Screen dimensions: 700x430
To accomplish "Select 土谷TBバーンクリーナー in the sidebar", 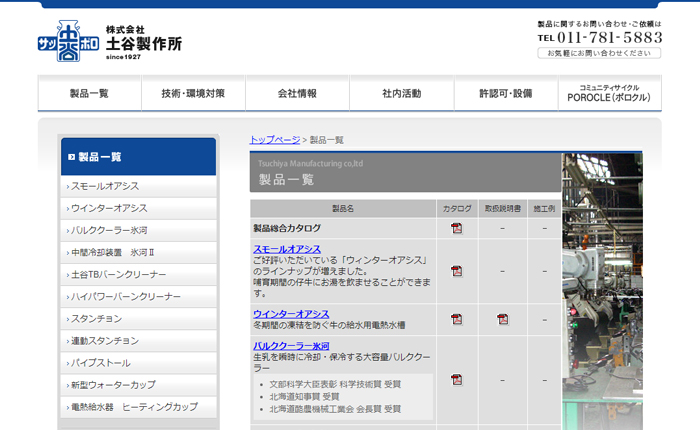I will pos(138,275).
